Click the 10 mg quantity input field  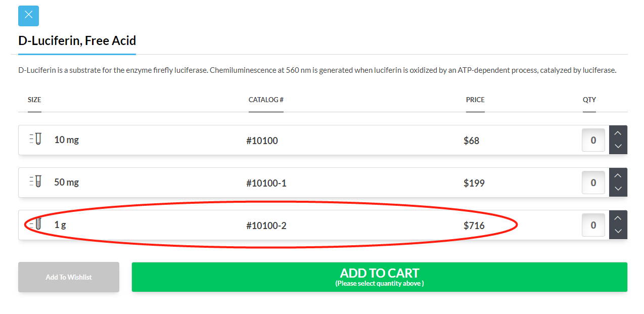point(593,140)
